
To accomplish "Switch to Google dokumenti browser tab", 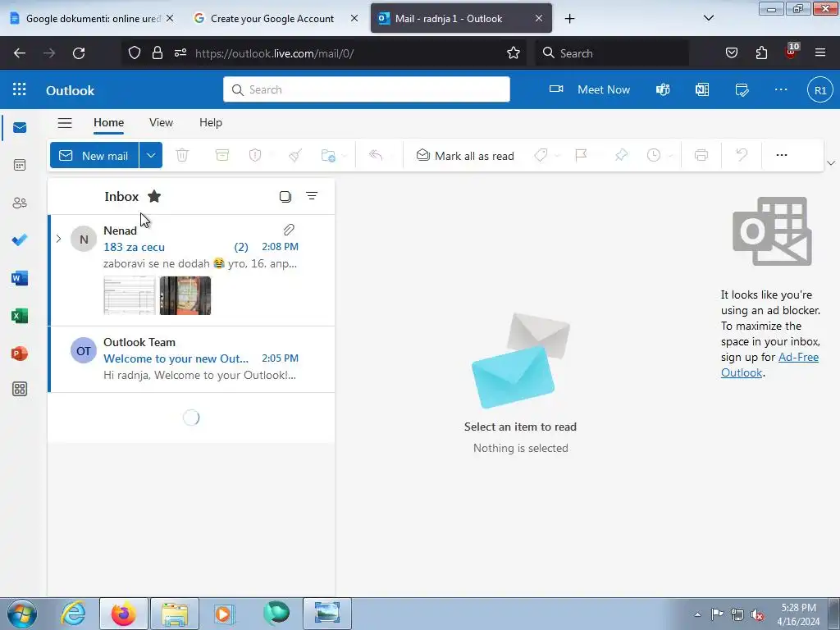I will coord(92,18).
